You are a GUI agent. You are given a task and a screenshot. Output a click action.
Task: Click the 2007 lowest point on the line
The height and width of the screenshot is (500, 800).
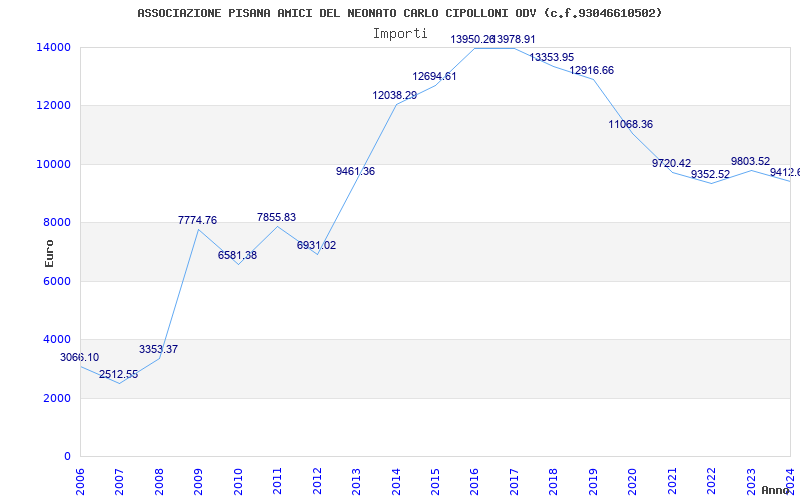(x=119, y=383)
